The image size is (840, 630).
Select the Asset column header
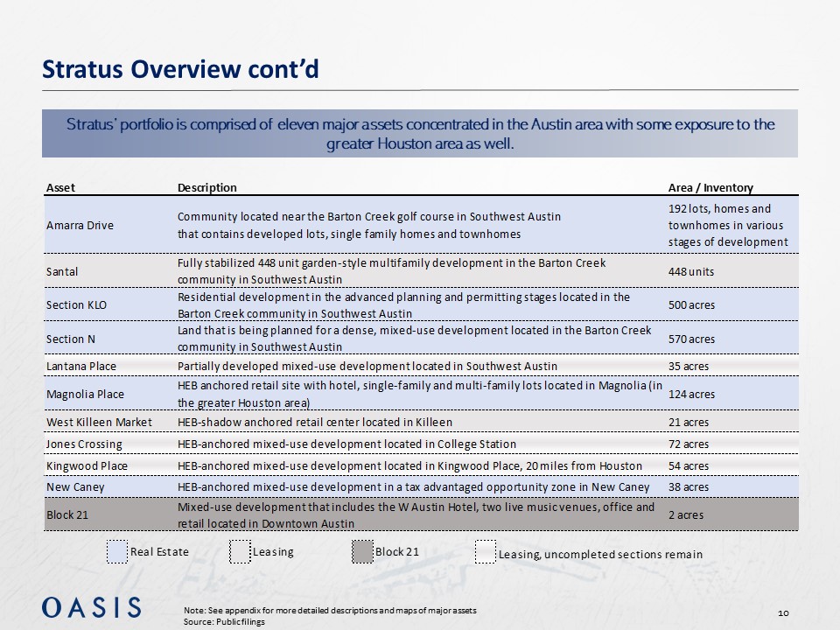60,188
